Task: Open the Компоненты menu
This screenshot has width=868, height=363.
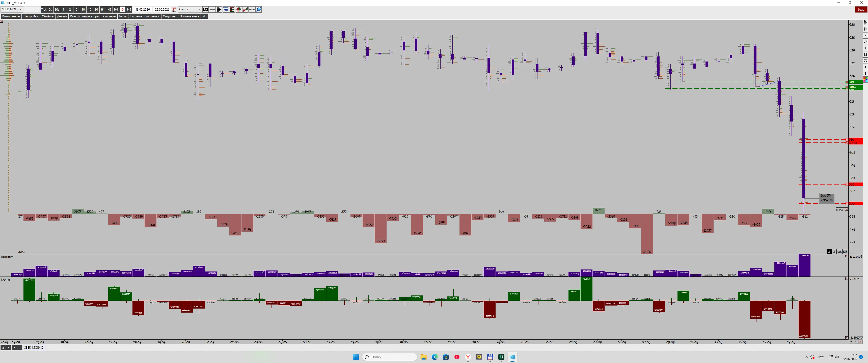Action: (x=11, y=16)
